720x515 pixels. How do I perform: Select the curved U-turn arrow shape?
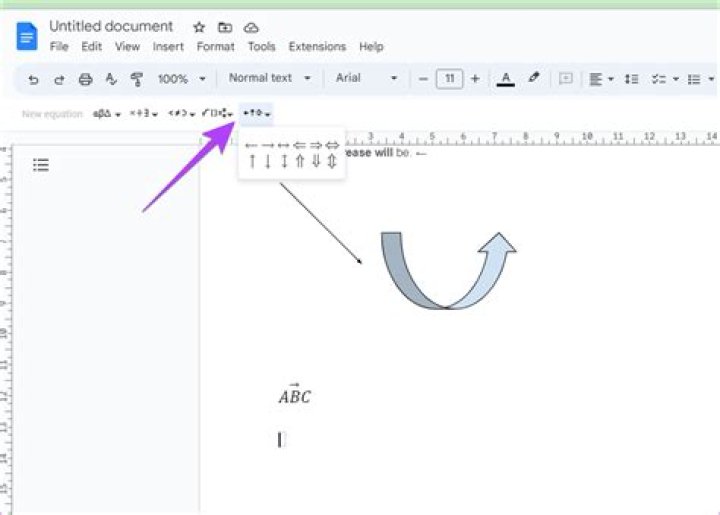pos(449,270)
